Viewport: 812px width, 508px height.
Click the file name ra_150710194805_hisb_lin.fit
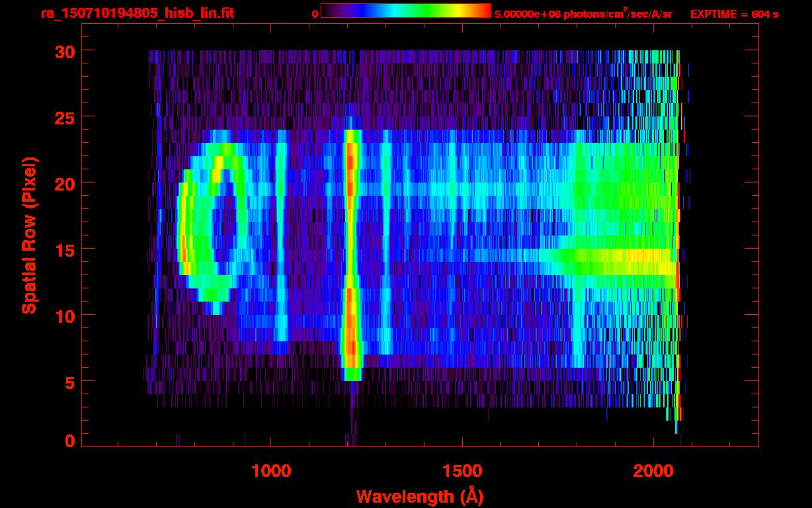(138, 13)
